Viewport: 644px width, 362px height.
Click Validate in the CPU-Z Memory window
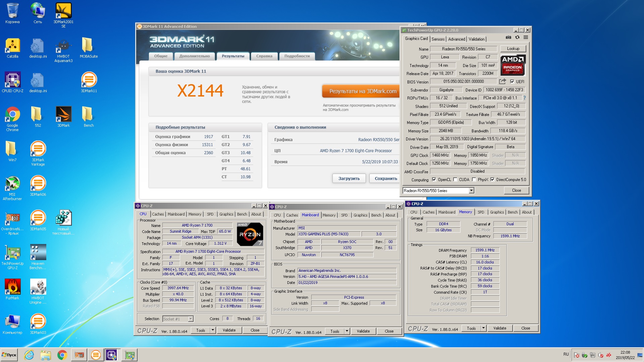coord(499,328)
